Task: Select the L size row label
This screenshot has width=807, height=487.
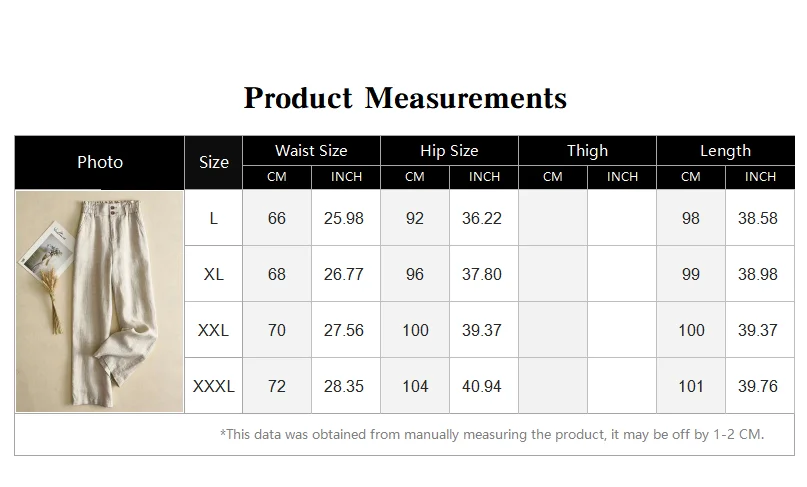Action: tap(213, 218)
